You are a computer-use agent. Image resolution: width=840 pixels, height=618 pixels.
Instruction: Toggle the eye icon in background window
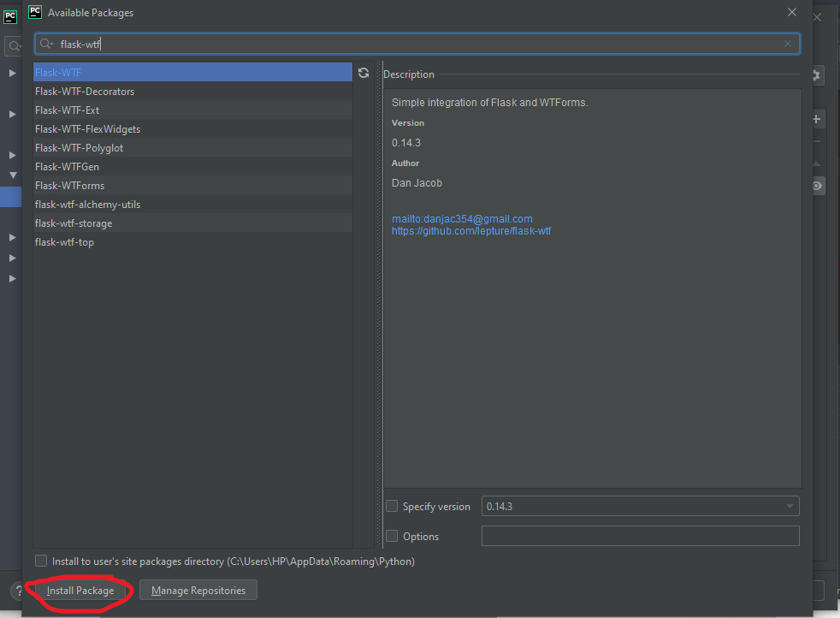818,186
